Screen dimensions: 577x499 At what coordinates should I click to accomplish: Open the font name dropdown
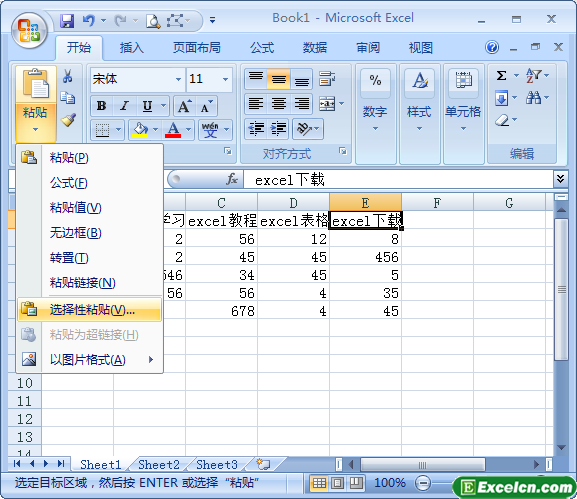(x=178, y=79)
